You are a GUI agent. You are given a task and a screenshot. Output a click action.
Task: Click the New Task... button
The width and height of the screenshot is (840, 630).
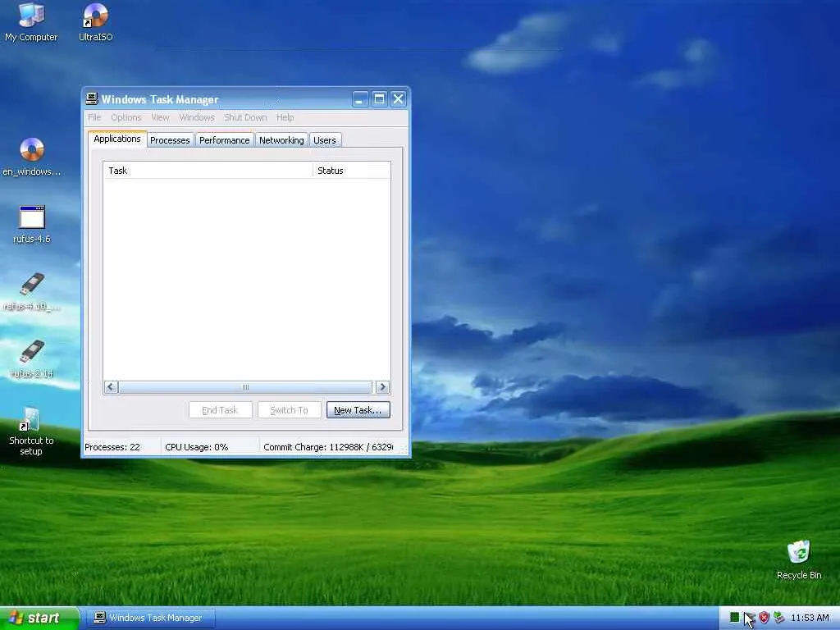click(x=358, y=410)
